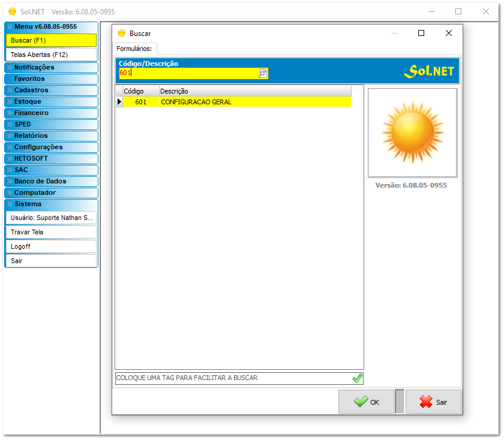Click the sun icon in the Buscar titlebar

coord(122,33)
